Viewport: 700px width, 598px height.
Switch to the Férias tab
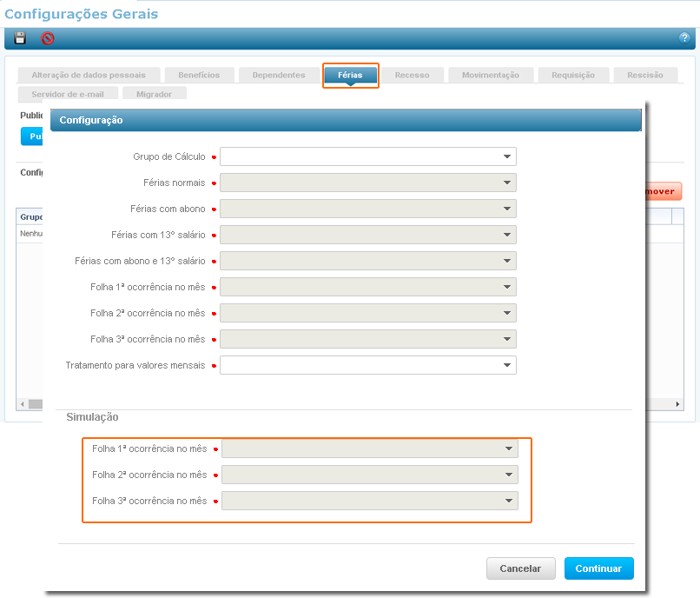click(x=350, y=76)
